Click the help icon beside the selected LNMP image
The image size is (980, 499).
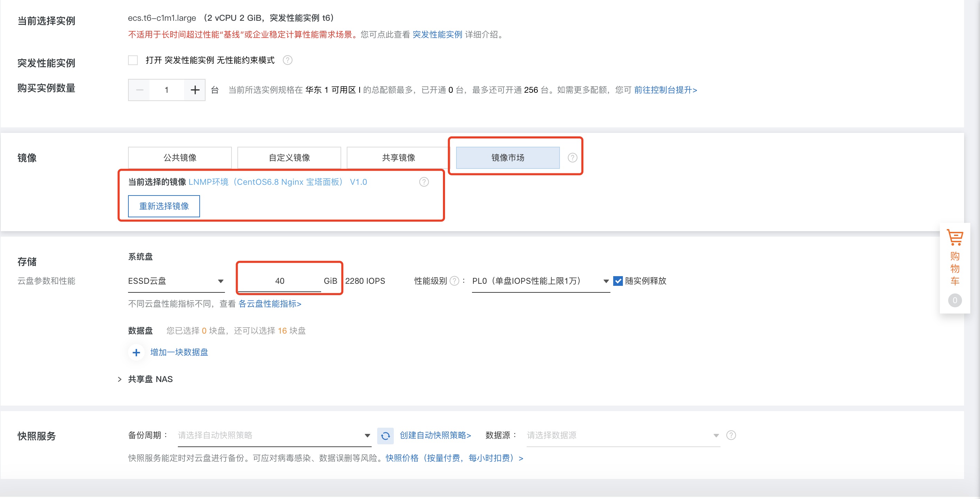(x=424, y=182)
